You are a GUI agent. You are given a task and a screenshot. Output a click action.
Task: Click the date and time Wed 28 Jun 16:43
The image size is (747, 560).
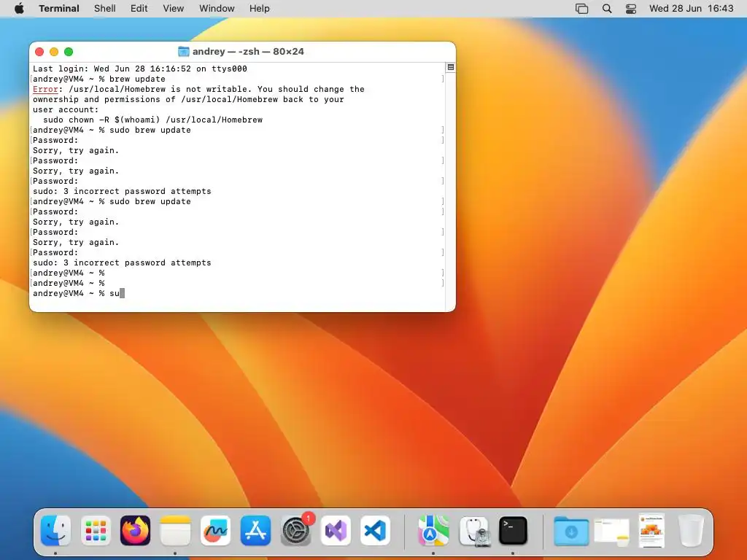692,9
